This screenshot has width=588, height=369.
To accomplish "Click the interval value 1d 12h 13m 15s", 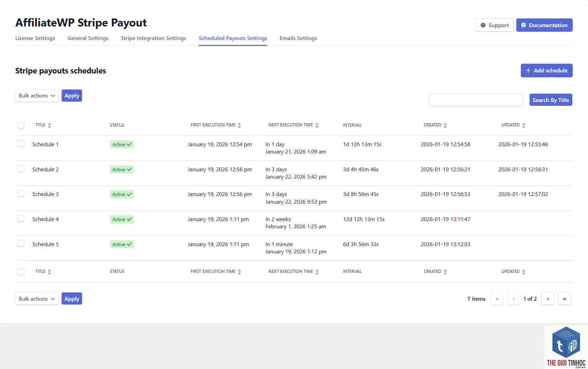I will 362,144.
